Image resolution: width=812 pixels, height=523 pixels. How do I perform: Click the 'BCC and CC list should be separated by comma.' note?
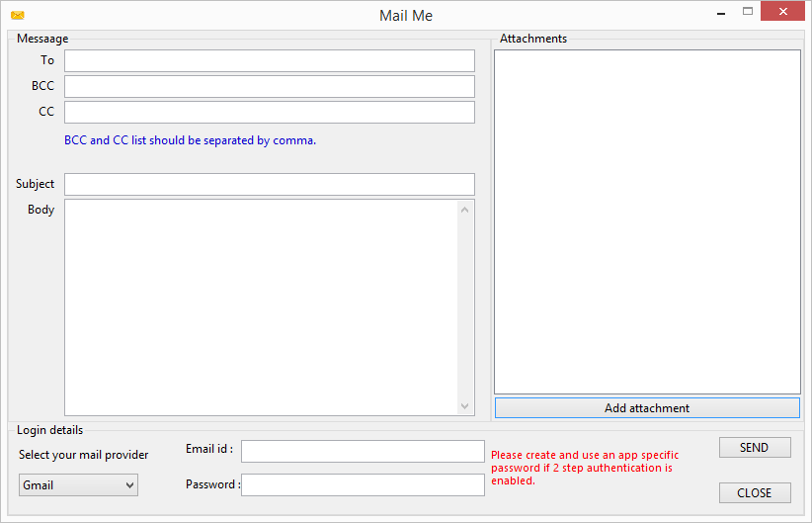click(190, 140)
